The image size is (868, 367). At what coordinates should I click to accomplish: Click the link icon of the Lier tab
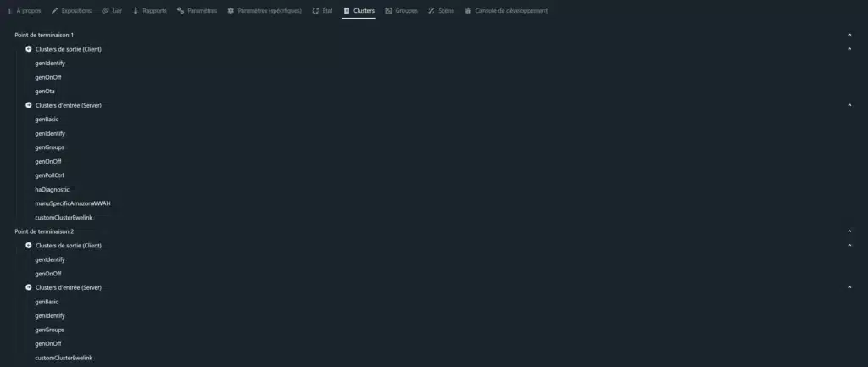[105, 11]
